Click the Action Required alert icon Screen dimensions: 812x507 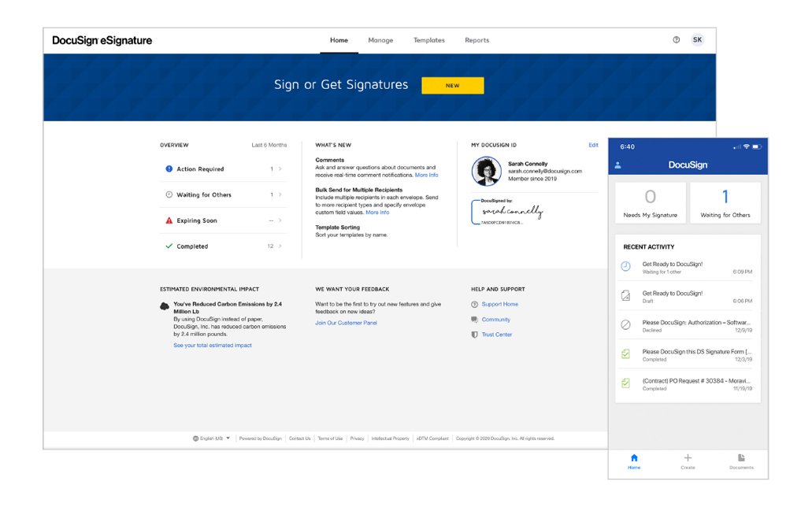click(169, 169)
